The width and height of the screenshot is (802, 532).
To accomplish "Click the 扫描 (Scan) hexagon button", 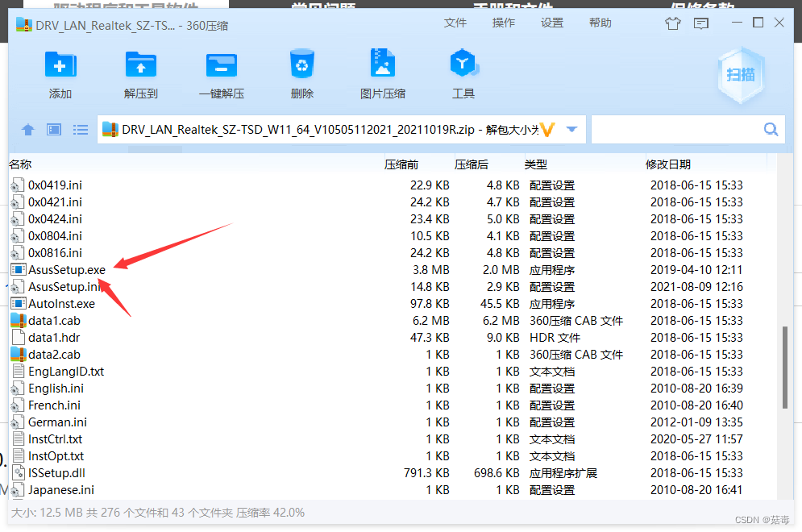I will click(741, 75).
